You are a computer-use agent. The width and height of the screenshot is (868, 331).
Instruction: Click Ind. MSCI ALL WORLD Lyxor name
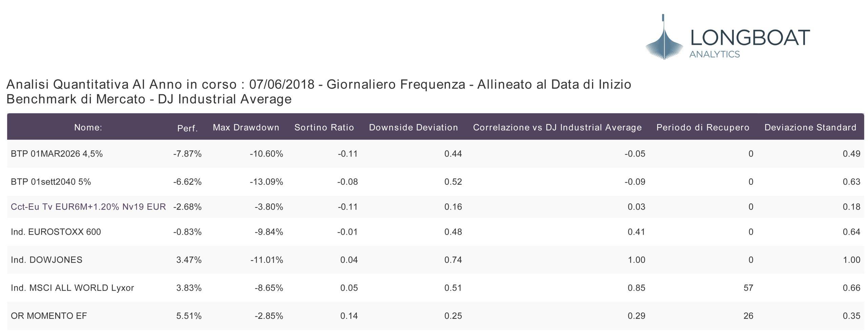point(73,288)
